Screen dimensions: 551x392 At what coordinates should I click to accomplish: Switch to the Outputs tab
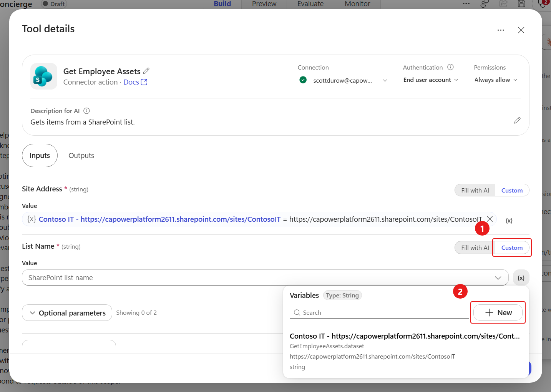[x=81, y=156]
